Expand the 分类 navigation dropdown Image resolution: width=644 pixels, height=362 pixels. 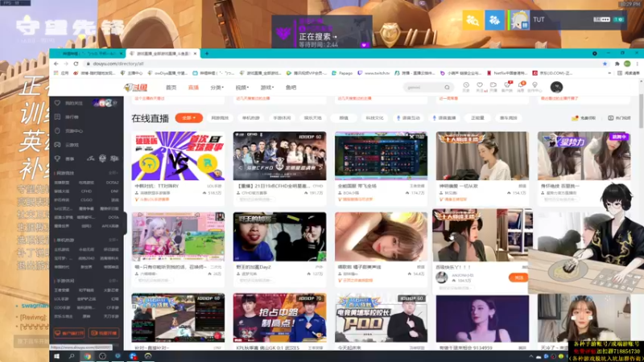(217, 88)
